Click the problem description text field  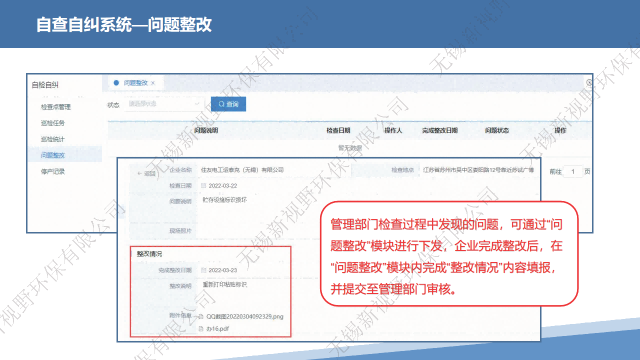(x=224, y=200)
